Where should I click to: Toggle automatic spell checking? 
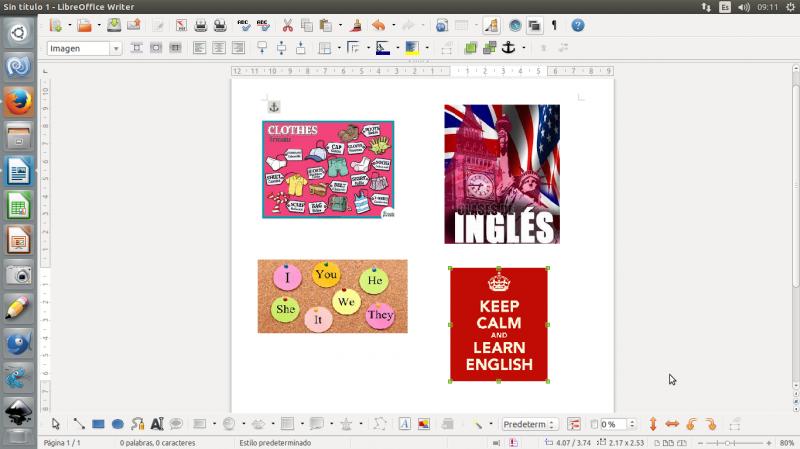(263, 25)
